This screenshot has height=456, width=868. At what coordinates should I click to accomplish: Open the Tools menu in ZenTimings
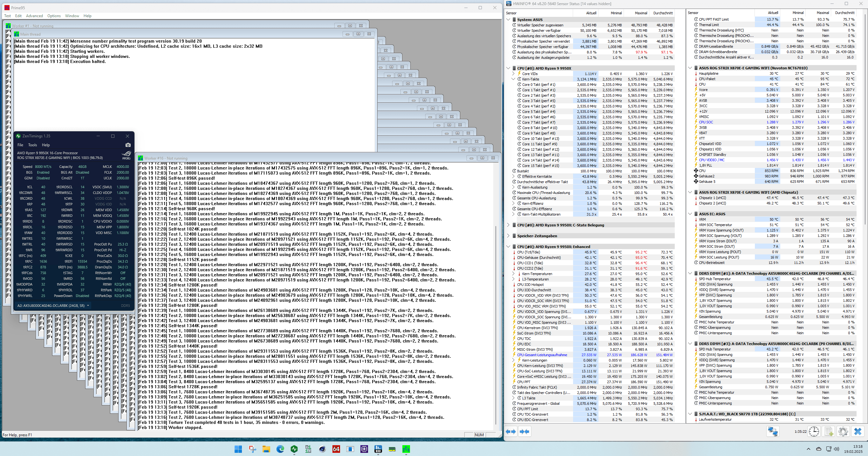[32, 145]
